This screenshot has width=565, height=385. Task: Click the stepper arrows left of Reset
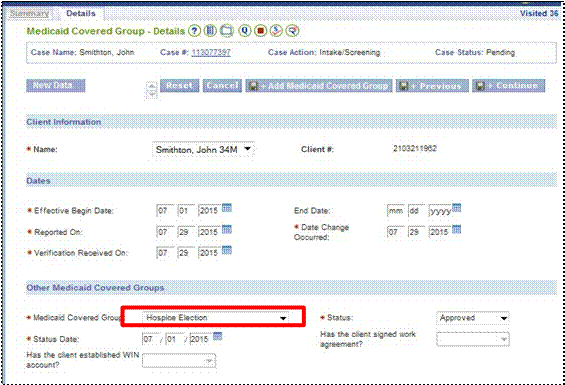pyautogui.click(x=152, y=90)
